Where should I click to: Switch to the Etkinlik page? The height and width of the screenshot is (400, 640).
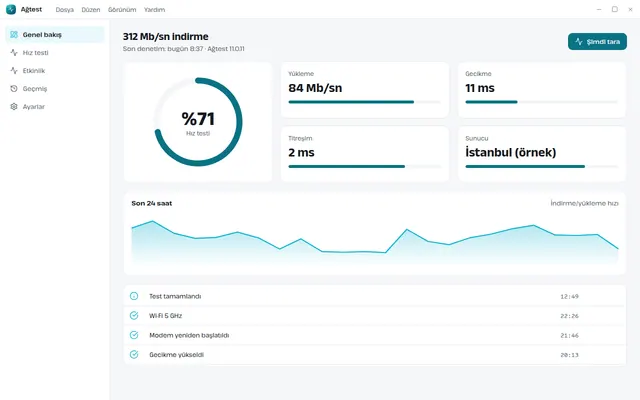pyautogui.click(x=55, y=71)
